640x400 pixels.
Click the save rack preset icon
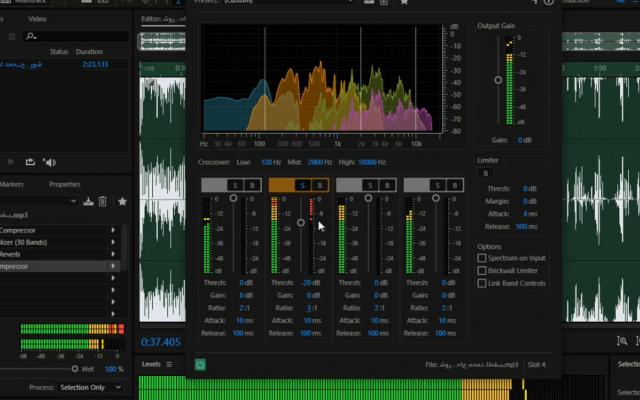[x=88, y=201]
